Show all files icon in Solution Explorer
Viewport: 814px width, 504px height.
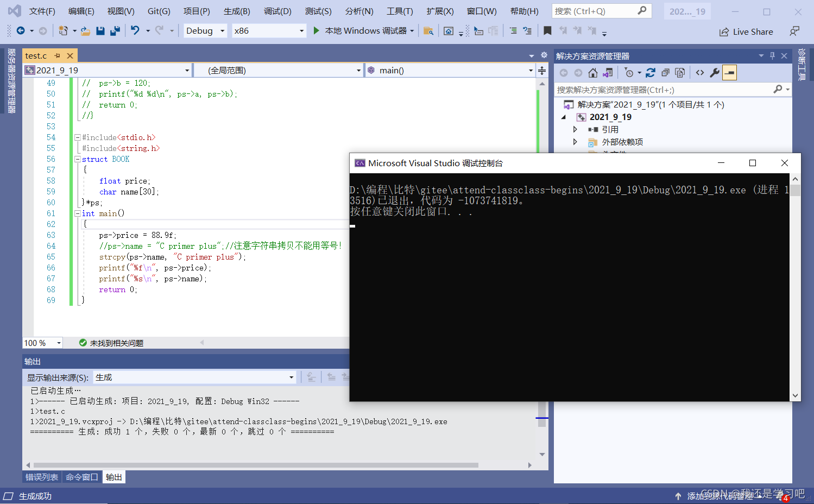680,73
